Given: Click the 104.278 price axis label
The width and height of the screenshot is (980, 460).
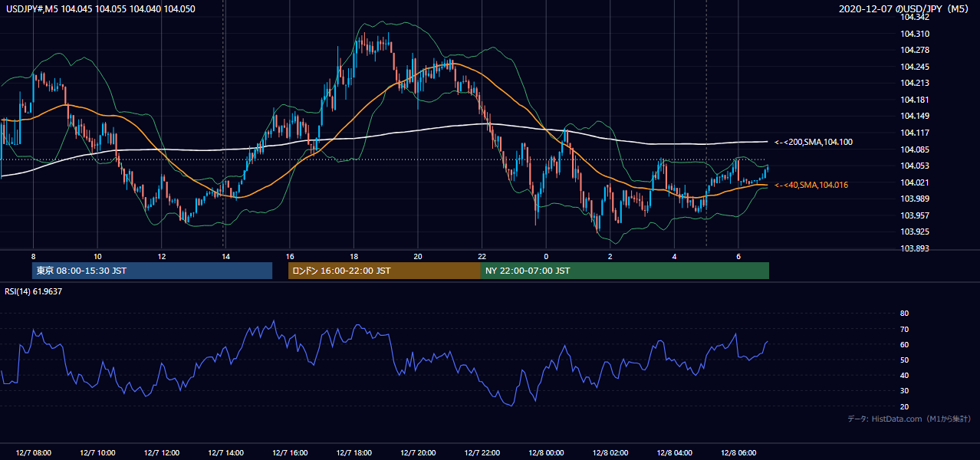Looking at the screenshot, I should click(x=915, y=50).
